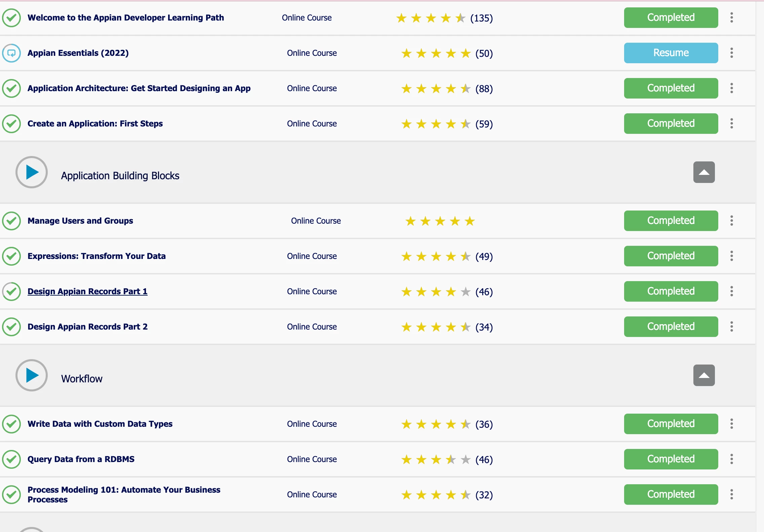Open Create an Application: First Steps course
Image resolution: width=764 pixels, height=532 pixels.
(95, 123)
